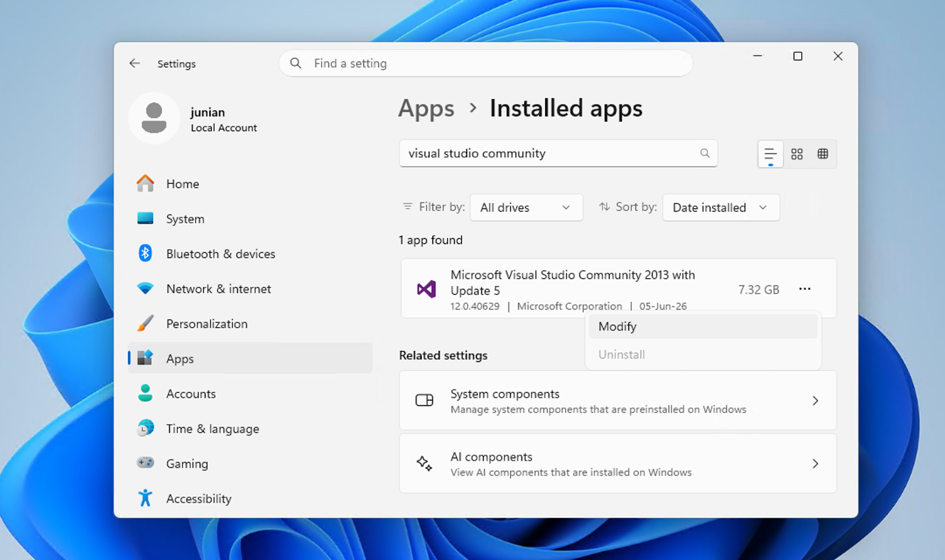Click the AI components sparkle icon
This screenshot has height=560, width=945.
coord(424,463)
